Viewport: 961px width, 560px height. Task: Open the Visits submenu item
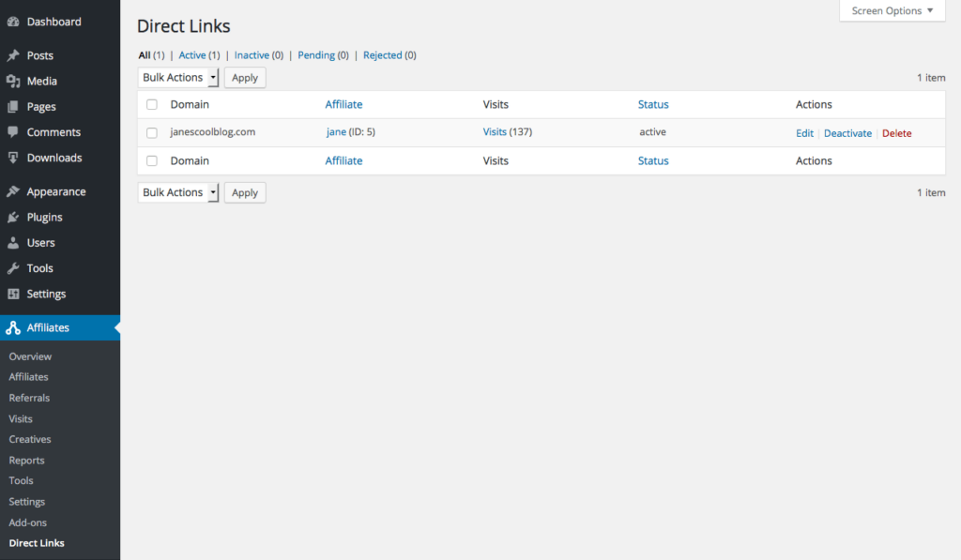[21, 418]
